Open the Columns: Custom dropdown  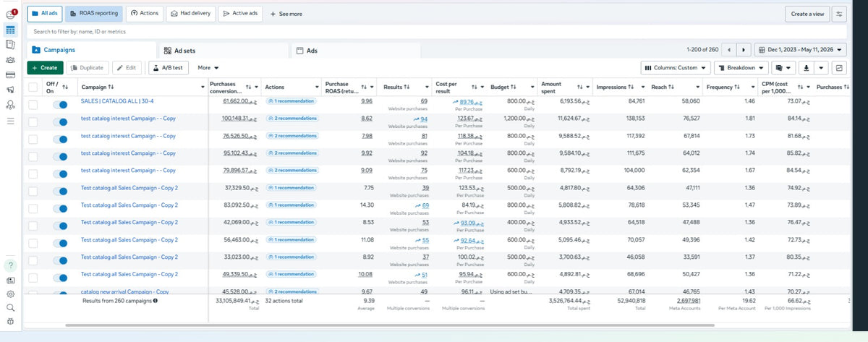click(x=675, y=67)
